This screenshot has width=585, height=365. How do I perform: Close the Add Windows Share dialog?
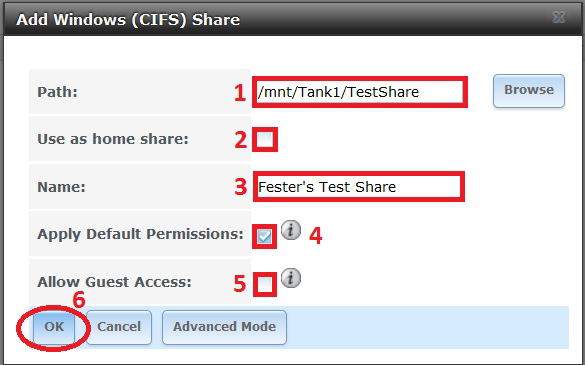click(x=559, y=18)
